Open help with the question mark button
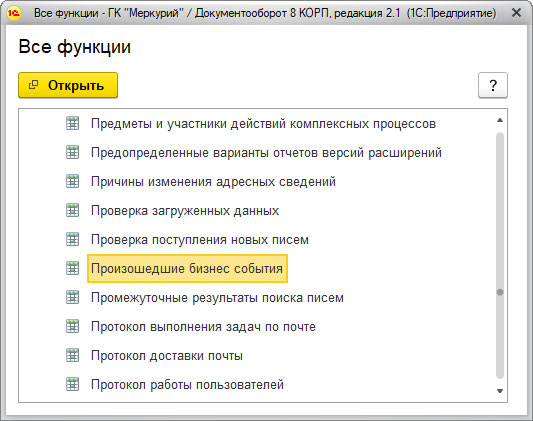533x421 pixels. coord(493,85)
